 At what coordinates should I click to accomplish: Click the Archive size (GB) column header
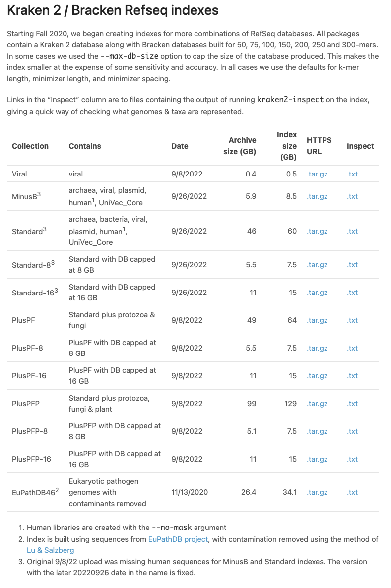point(240,146)
